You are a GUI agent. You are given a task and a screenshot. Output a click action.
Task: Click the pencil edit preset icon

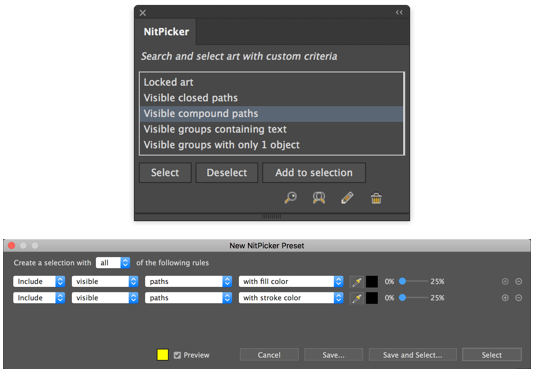[347, 198]
